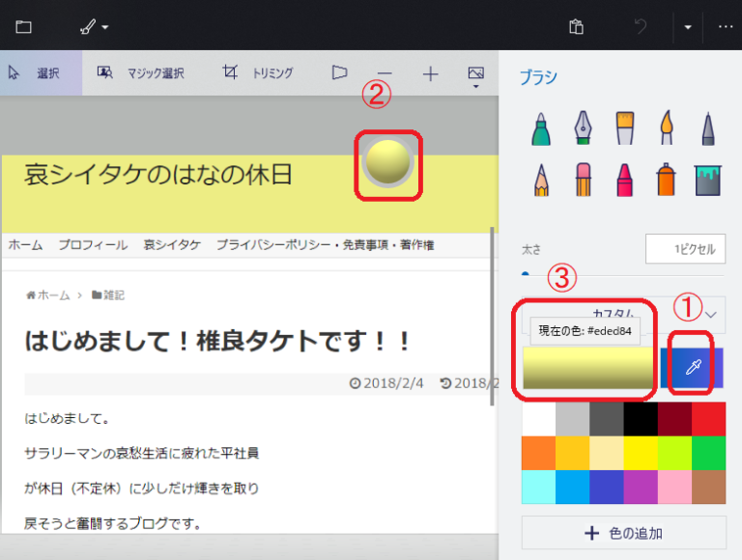The width and height of the screenshot is (742, 560).
Task: Select the Crayon tool
Action: 625,178
